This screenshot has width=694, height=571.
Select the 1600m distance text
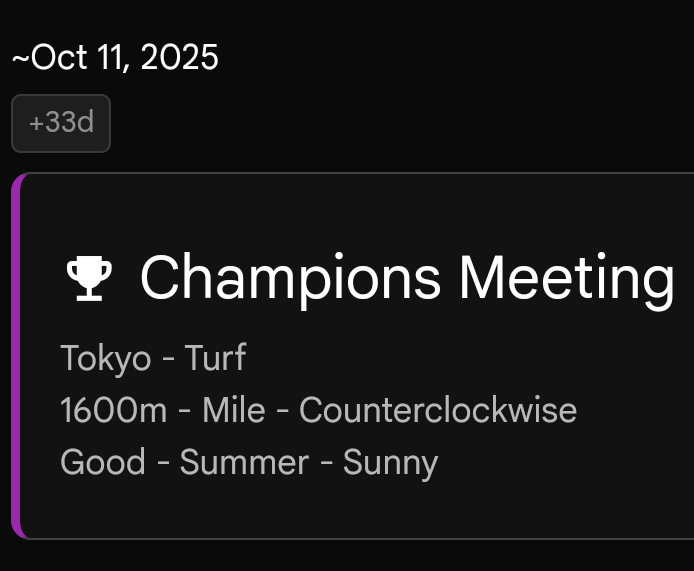(114, 410)
